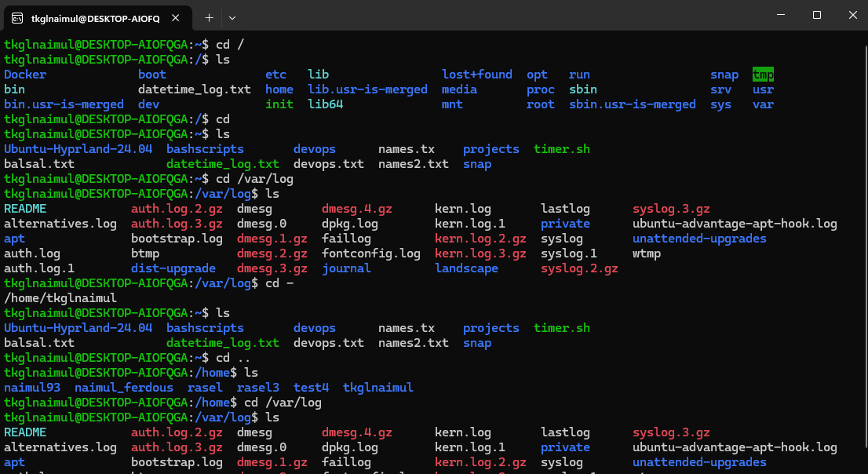Image resolution: width=868 pixels, height=474 pixels.
Task: Click the 'media' directory name
Action: pyautogui.click(x=459, y=89)
